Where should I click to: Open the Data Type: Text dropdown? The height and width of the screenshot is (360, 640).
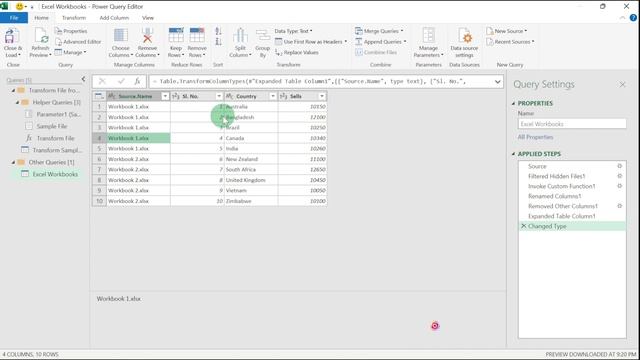coord(293,31)
